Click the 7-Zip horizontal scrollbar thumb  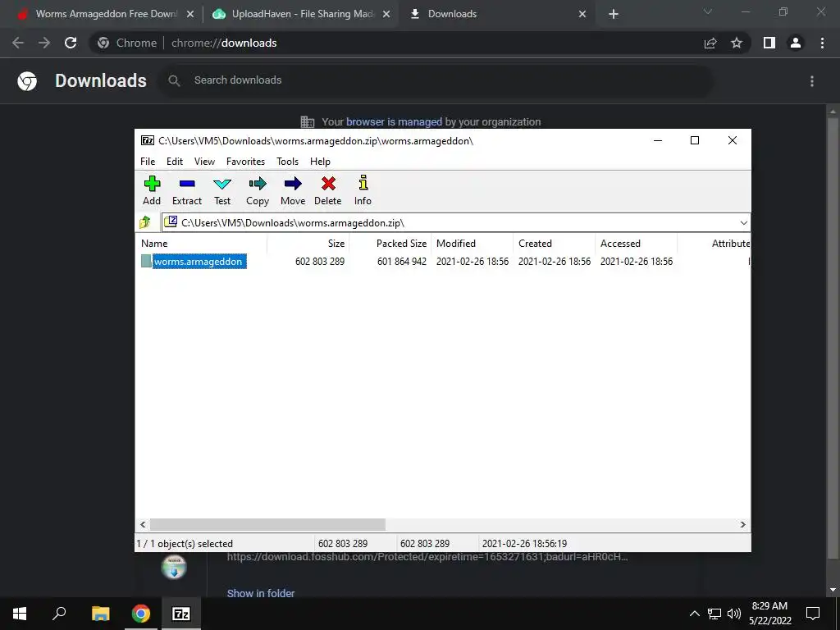[x=267, y=524]
